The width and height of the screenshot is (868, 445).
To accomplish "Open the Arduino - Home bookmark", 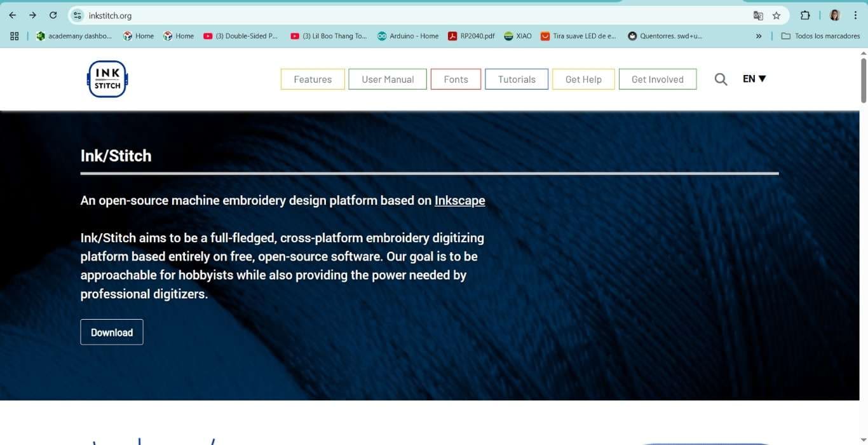I will pyautogui.click(x=408, y=36).
